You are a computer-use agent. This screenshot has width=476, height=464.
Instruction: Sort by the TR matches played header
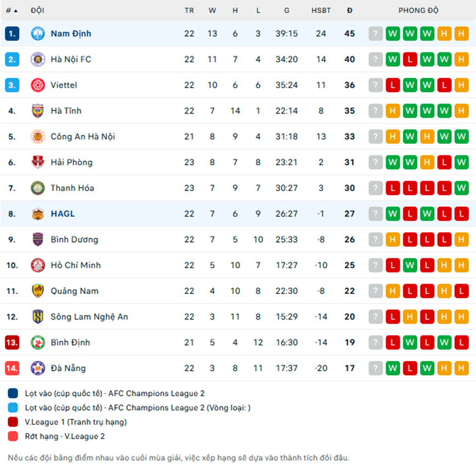[189, 10]
